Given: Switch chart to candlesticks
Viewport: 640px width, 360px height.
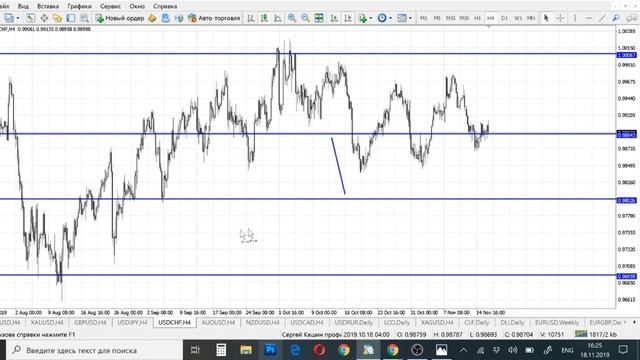Looking at the screenshot, I should click(x=264, y=18).
